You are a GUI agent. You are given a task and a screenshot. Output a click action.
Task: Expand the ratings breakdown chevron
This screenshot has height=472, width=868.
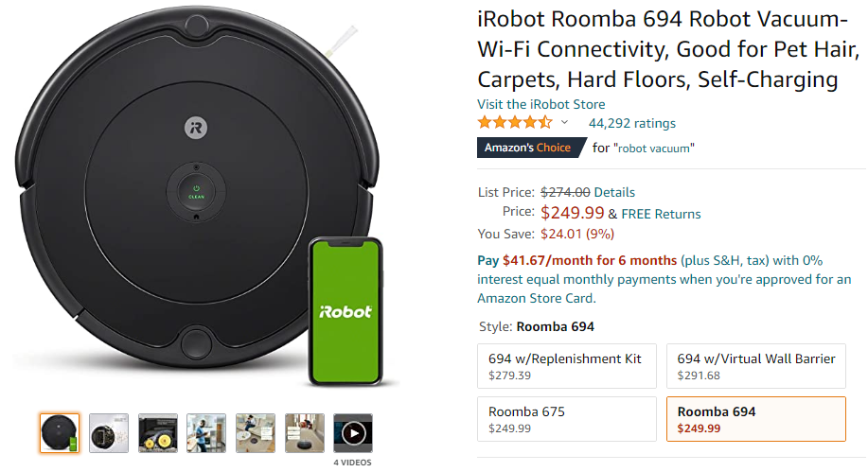click(565, 123)
